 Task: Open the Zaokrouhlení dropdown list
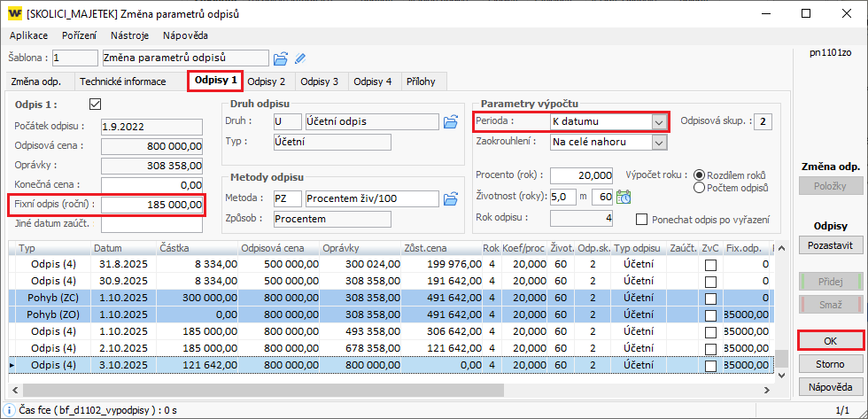[658, 142]
